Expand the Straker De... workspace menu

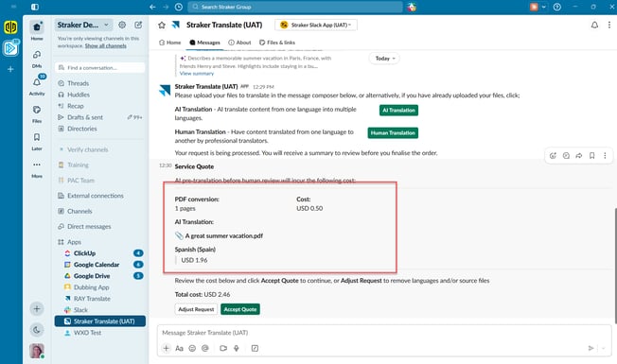(x=83, y=25)
